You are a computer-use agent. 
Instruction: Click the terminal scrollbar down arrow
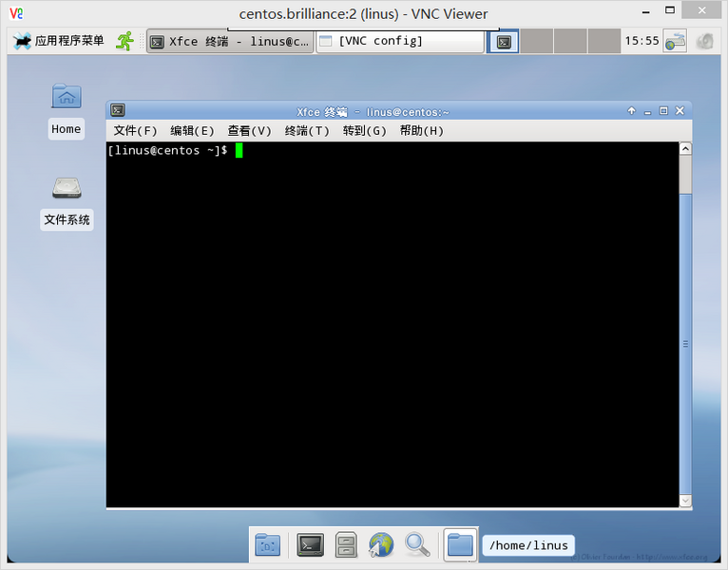(x=685, y=500)
